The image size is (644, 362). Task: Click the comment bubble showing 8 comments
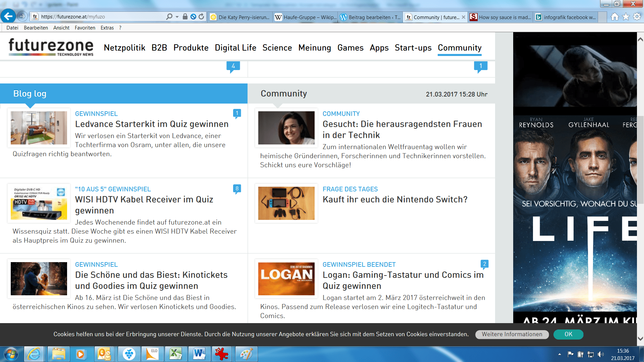tap(237, 189)
